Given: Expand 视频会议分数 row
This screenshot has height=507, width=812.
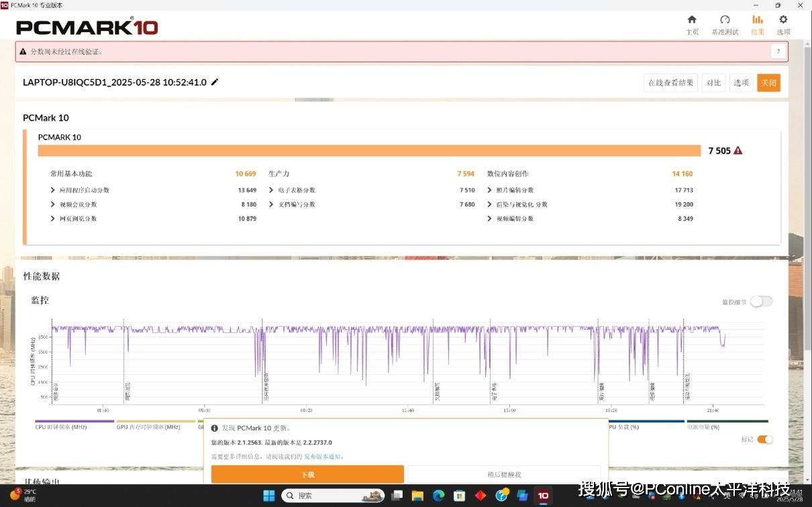Looking at the screenshot, I should (53, 205).
